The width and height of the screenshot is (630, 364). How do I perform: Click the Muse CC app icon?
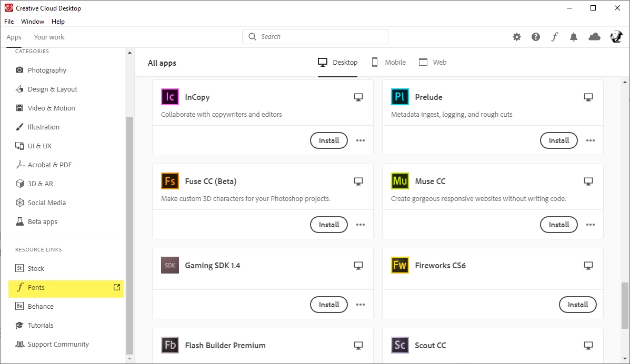pyautogui.click(x=400, y=181)
